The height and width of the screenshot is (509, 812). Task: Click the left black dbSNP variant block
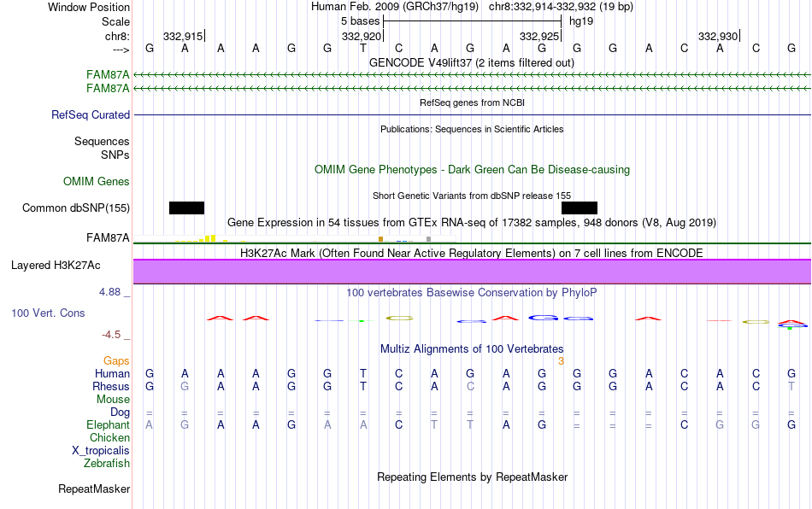click(x=186, y=208)
